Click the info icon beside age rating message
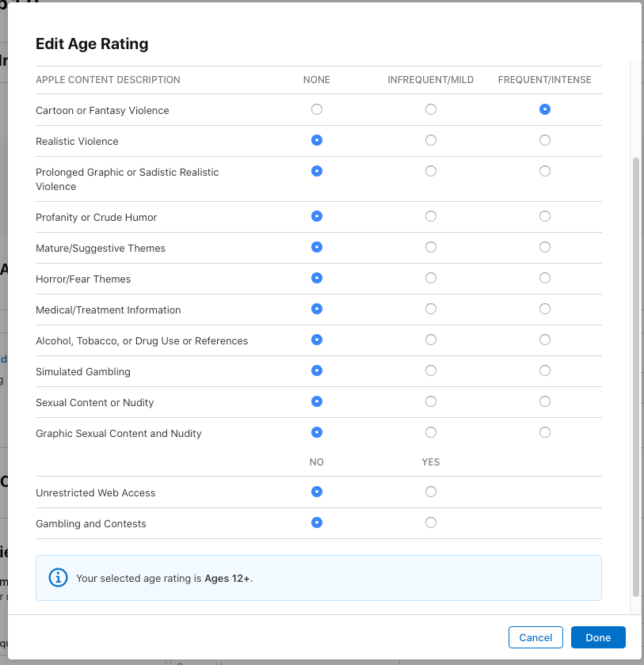 [x=58, y=578]
